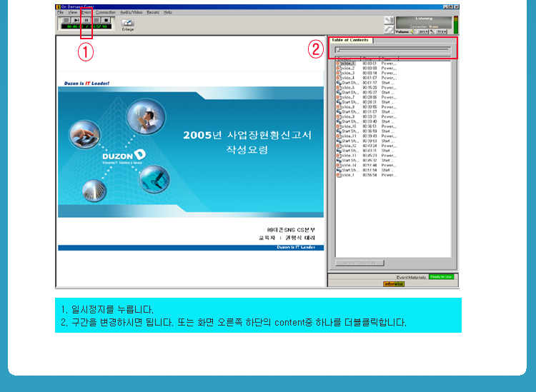Image resolution: width=536 pixels, height=392 pixels.
Task: Click the play/step forward button
Action: [x=76, y=21]
